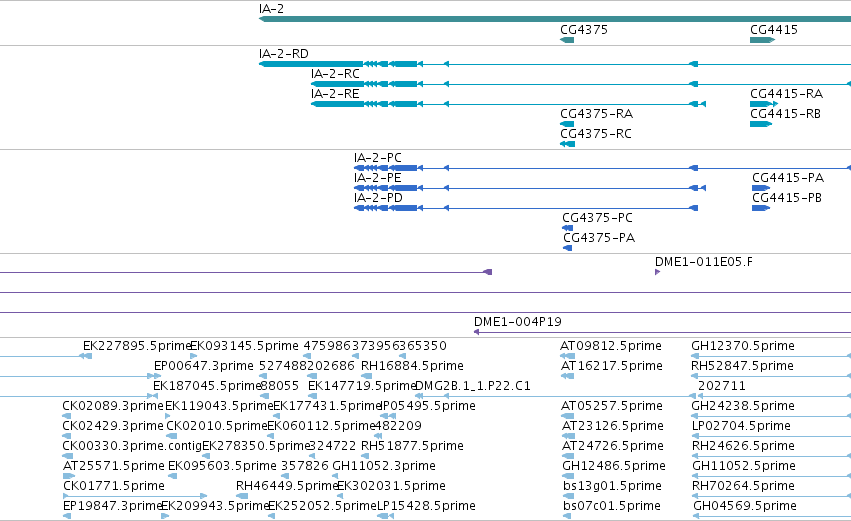The height and width of the screenshot is (521, 851).
Task: Click the EP00647.3prime EST label
Action: [204, 366]
